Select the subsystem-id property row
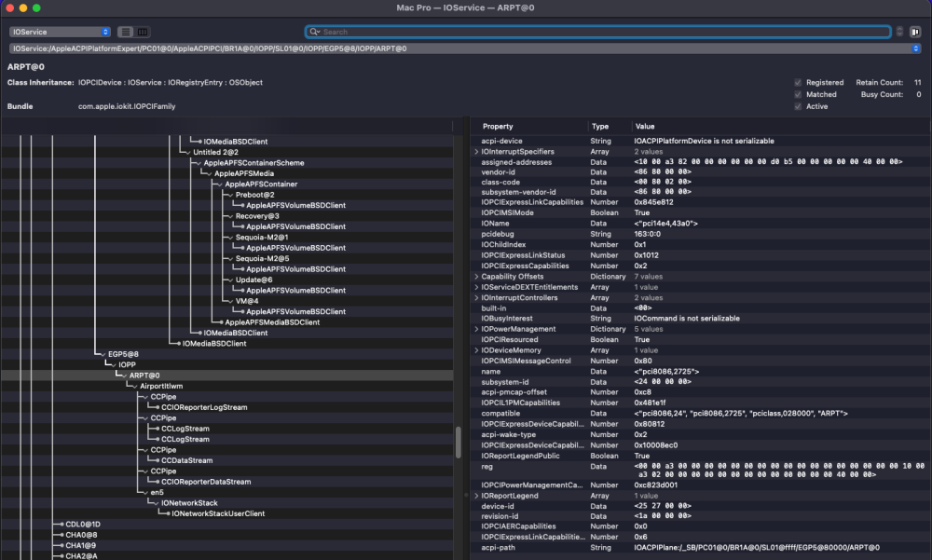This screenshot has width=932, height=560. pos(702,382)
